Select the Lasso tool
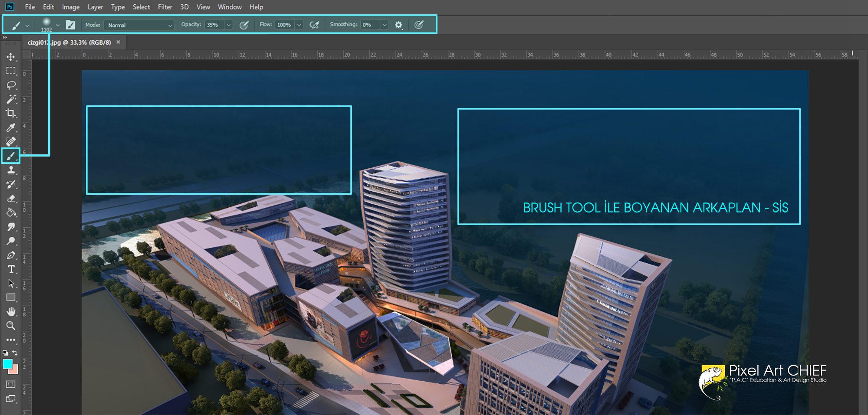The image size is (868, 415). 11,85
